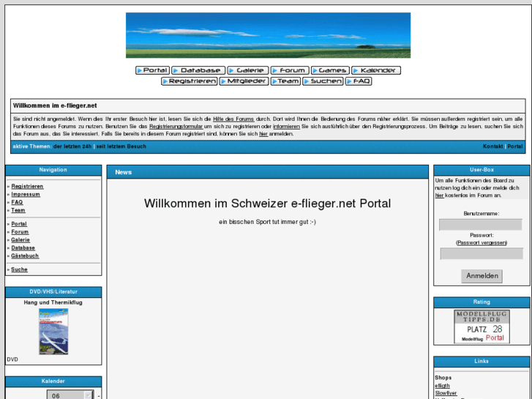Open the Registrierungsformular link
The image size is (532, 399).
pyautogui.click(x=176, y=127)
